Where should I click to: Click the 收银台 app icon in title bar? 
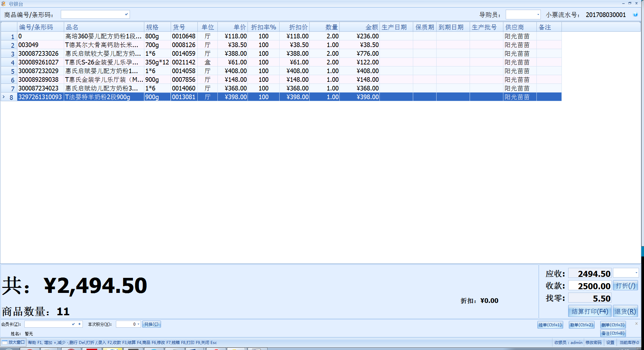[4, 4]
